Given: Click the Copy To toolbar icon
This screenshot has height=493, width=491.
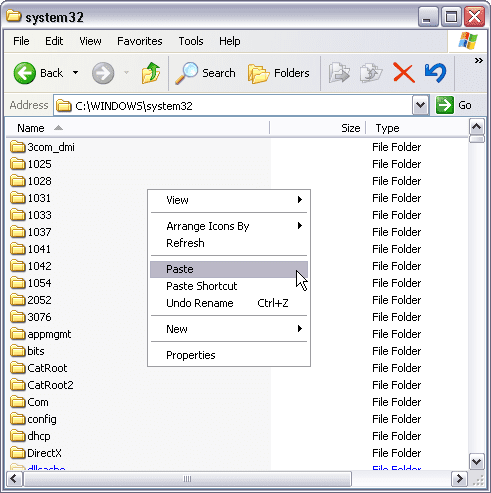Looking at the screenshot, I should click(371, 73).
